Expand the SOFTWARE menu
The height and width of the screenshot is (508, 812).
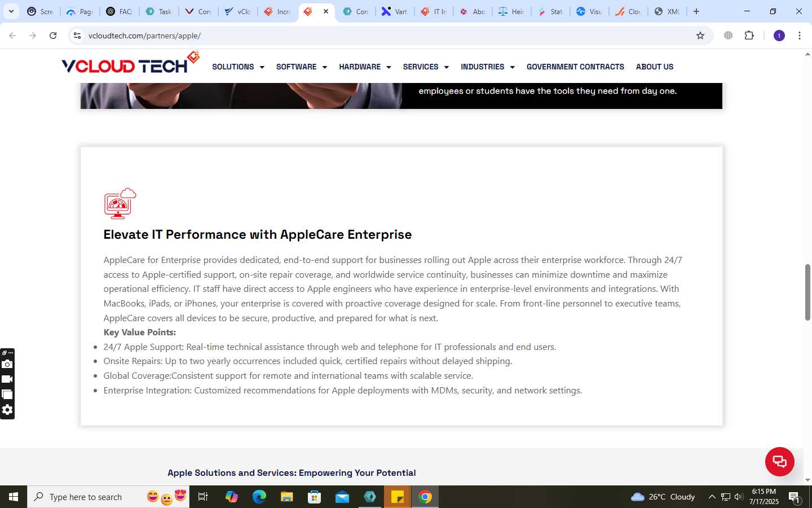pos(302,67)
